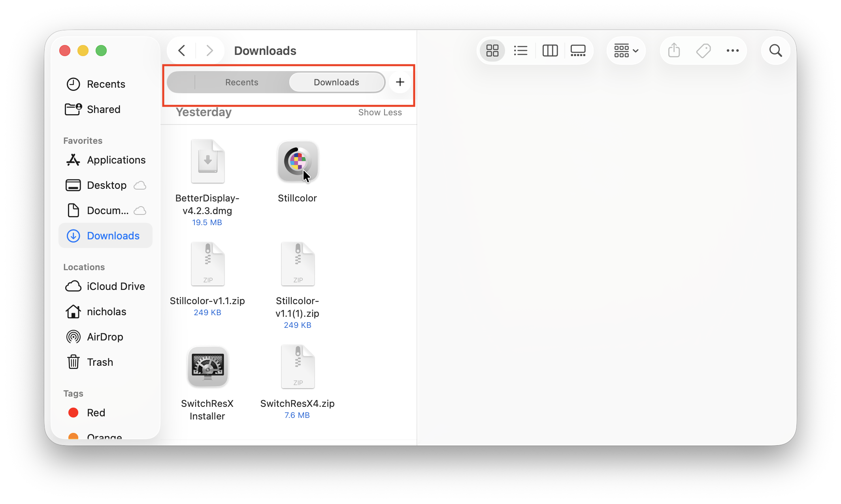Open nicholas home folder in sidebar
Screen dimensions: 841x504
coord(106,312)
